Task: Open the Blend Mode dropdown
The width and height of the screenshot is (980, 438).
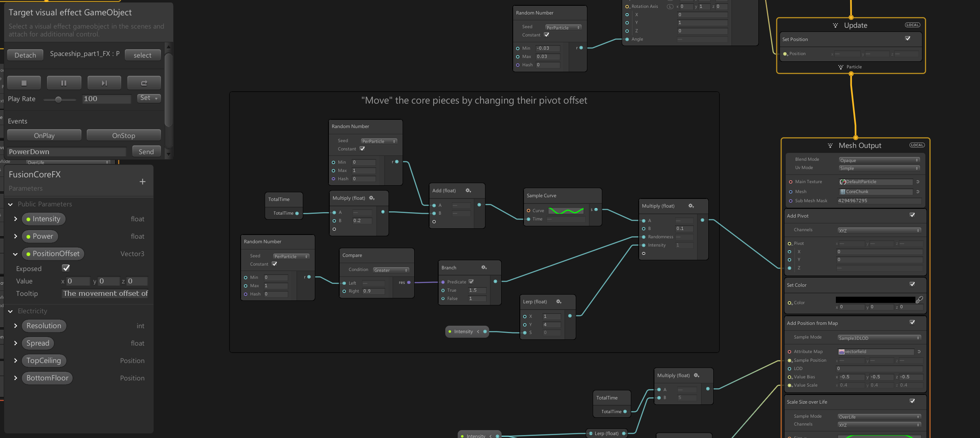Action: coord(879,160)
